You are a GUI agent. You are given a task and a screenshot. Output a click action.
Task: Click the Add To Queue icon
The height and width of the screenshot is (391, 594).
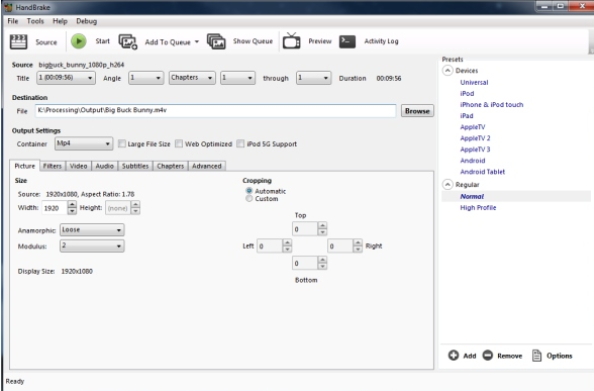128,42
